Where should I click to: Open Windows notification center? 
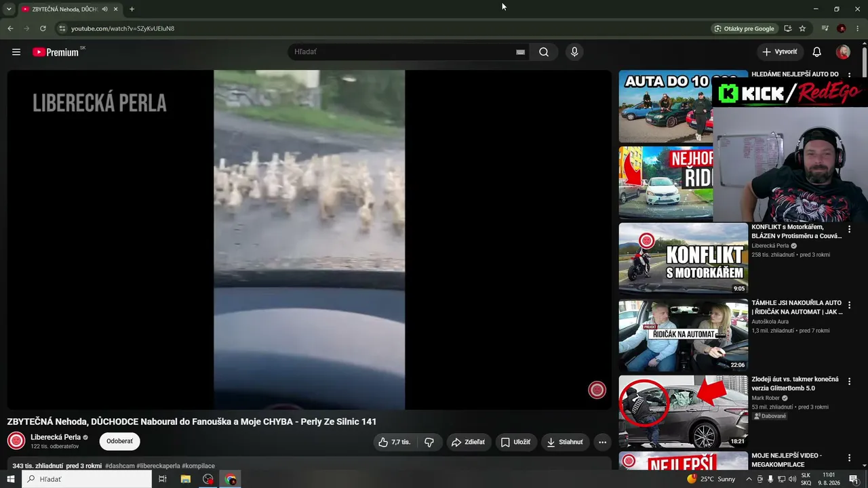click(x=854, y=479)
